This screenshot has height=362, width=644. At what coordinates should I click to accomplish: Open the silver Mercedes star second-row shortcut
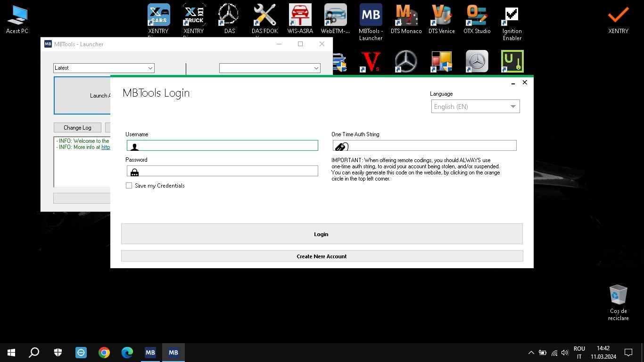477,62
